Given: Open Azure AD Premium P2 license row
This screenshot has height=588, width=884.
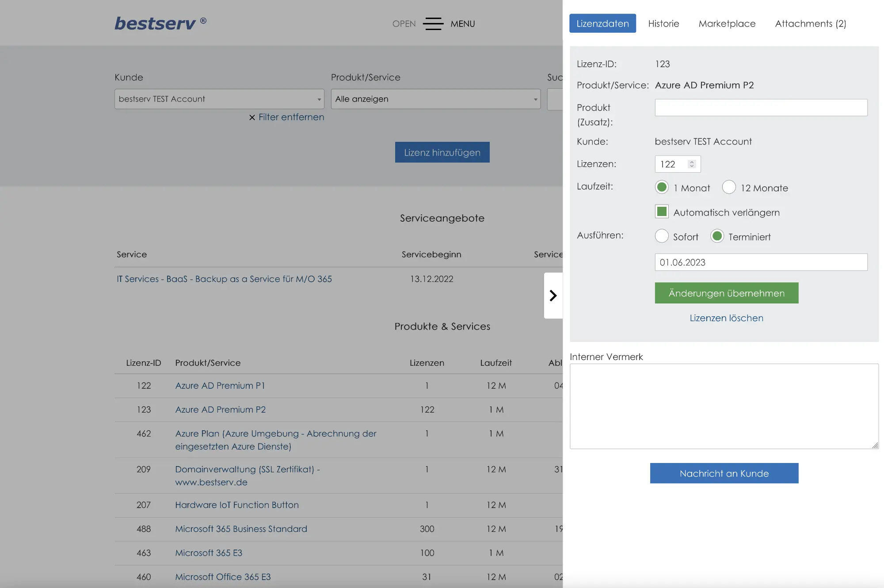Looking at the screenshot, I should [221, 410].
